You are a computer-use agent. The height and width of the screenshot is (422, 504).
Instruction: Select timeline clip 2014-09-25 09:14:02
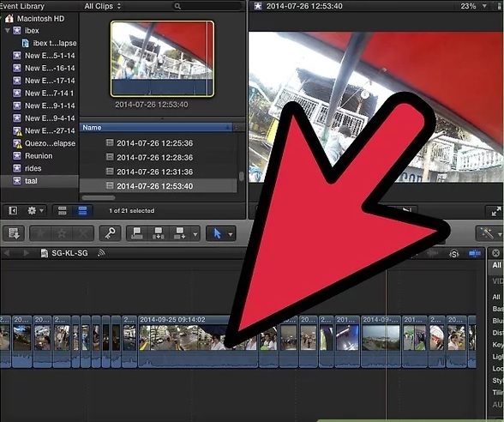(x=198, y=341)
